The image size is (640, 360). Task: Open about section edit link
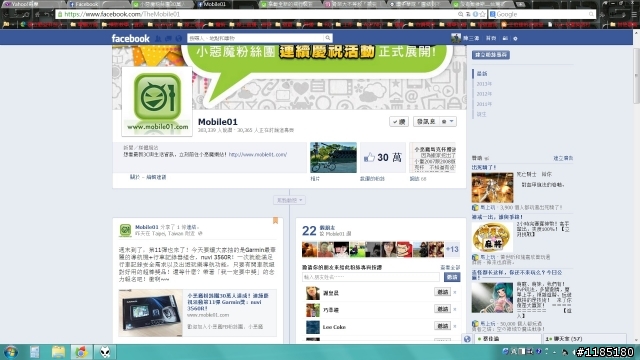click(x=156, y=177)
